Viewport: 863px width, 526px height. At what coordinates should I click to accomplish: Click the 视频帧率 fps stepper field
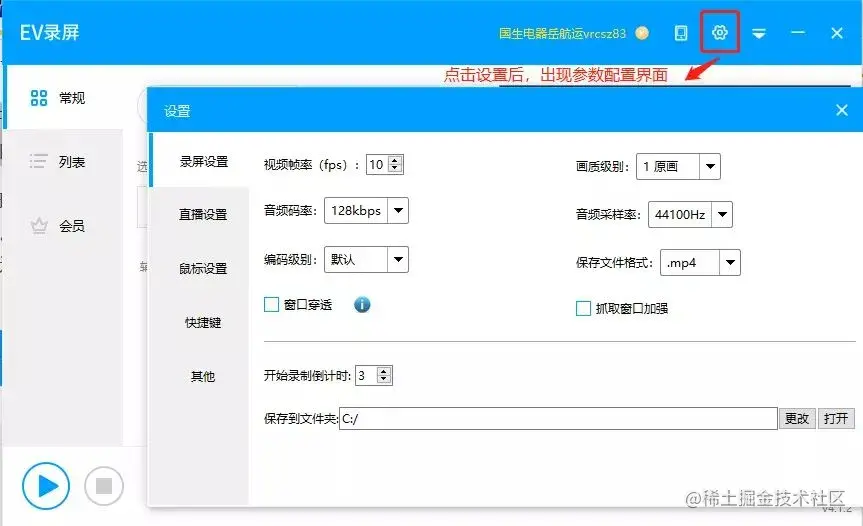tap(385, 165)
